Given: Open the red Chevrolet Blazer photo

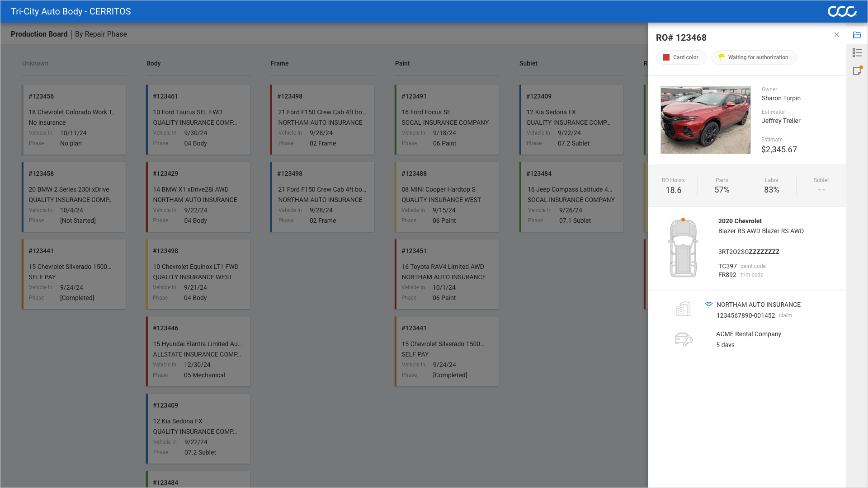Looking at the screenshot, I should [x=705, y=120].
